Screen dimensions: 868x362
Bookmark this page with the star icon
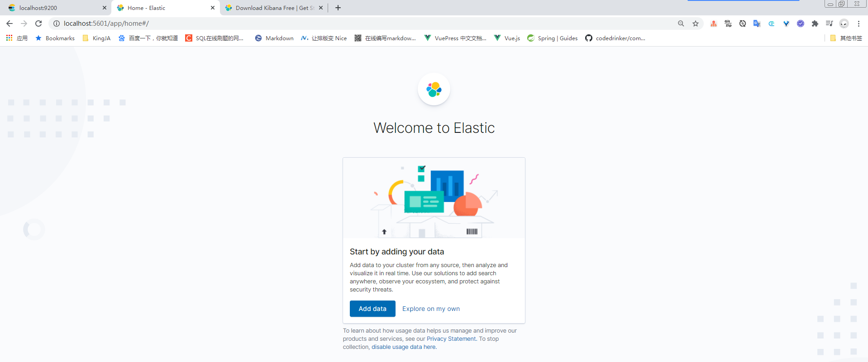pos(696,24)
